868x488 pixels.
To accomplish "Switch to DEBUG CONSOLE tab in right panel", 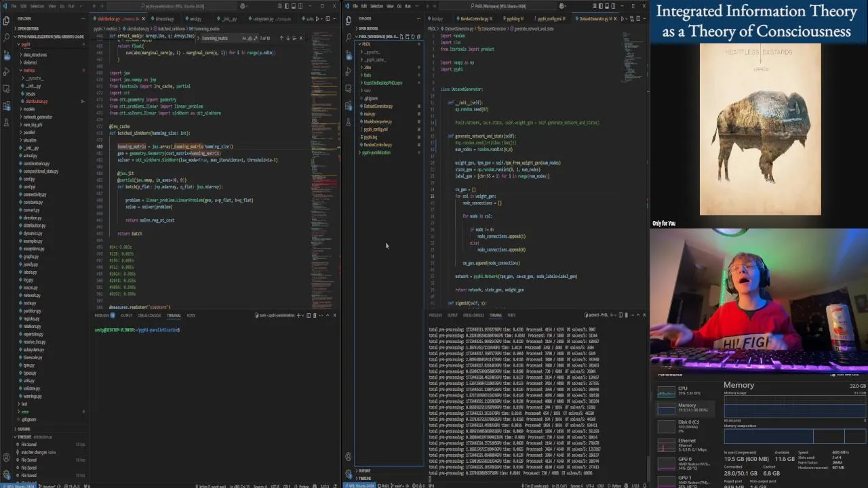I will click(x=473, y=315).
